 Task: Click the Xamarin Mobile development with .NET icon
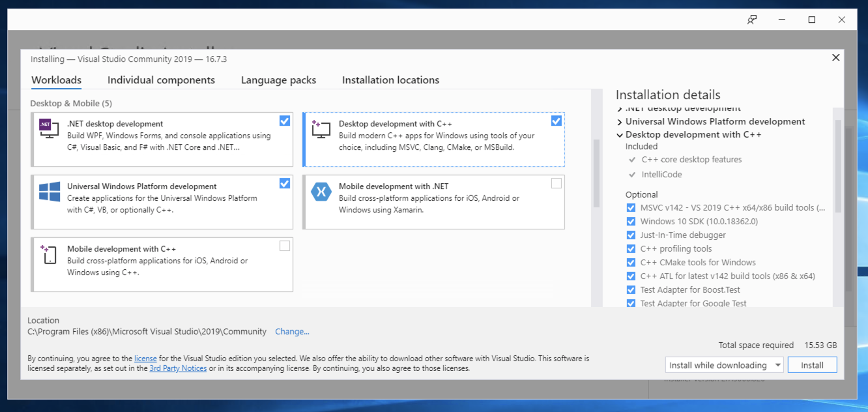pyautogui.click(x=321, y=192)
